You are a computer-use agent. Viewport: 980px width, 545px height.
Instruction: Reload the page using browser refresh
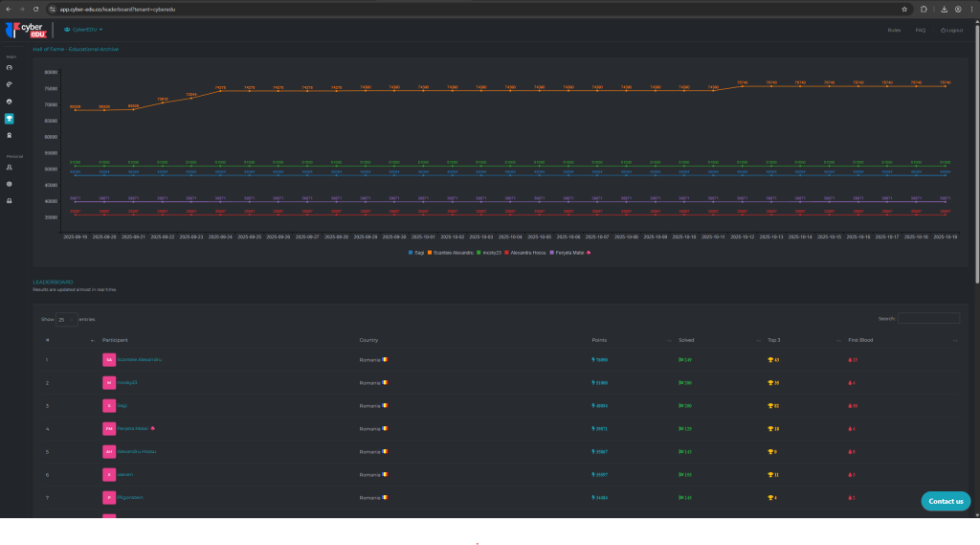point(35,9)
